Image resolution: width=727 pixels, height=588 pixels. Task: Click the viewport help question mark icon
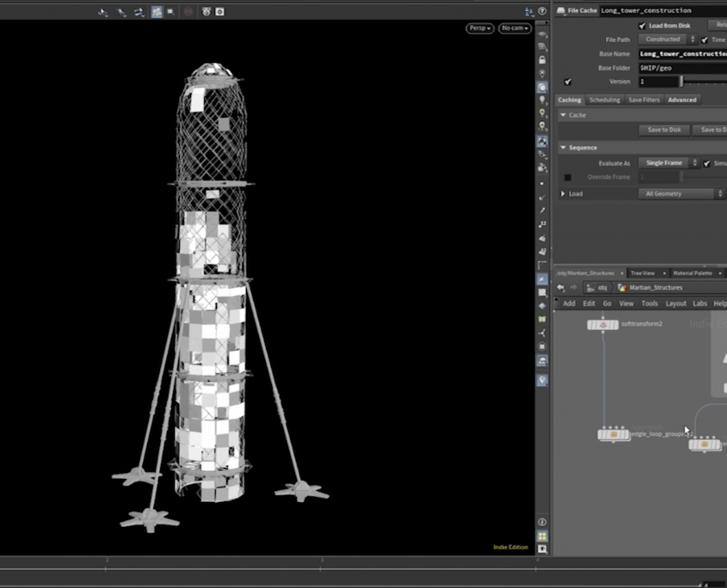pos(542,11)
